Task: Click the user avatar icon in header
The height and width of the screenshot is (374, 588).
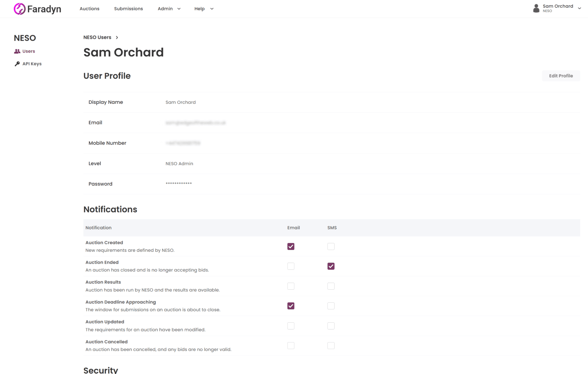Action: point(536,8)
